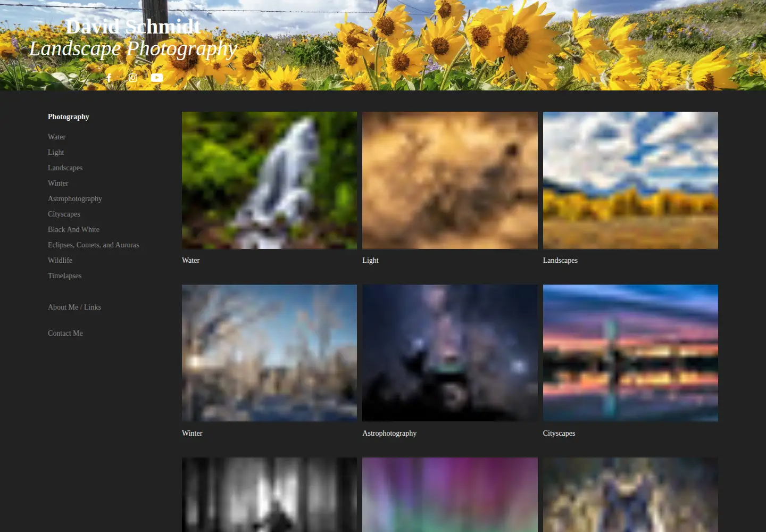Open the wildlife animal thumbnail
This screenshot has width=766, height=532.
[x=630, y=495]
